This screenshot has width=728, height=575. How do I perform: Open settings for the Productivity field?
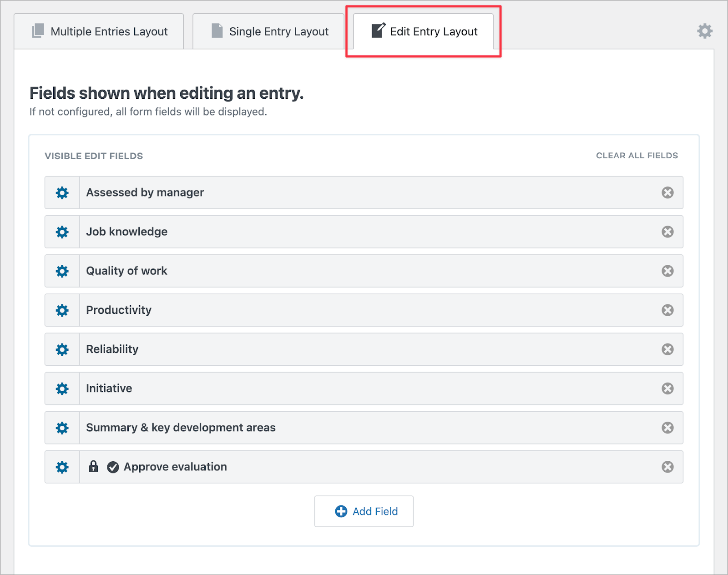tap(62, 310)
